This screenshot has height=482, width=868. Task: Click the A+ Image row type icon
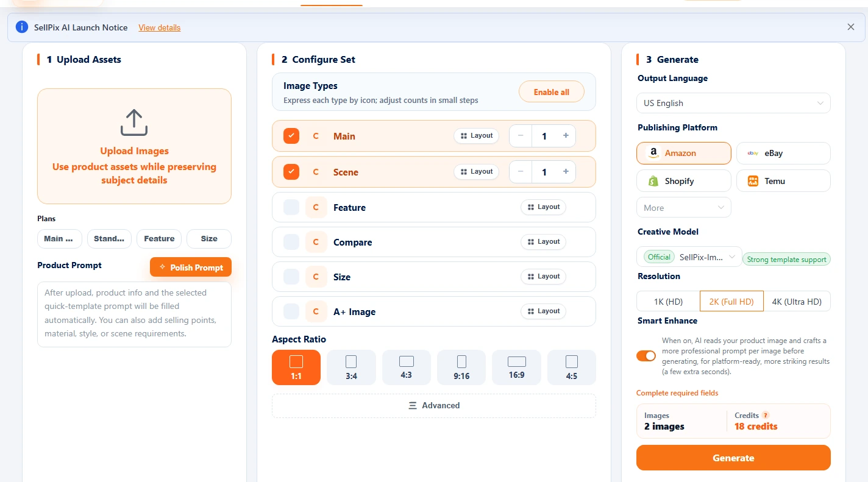coord(316,312)
